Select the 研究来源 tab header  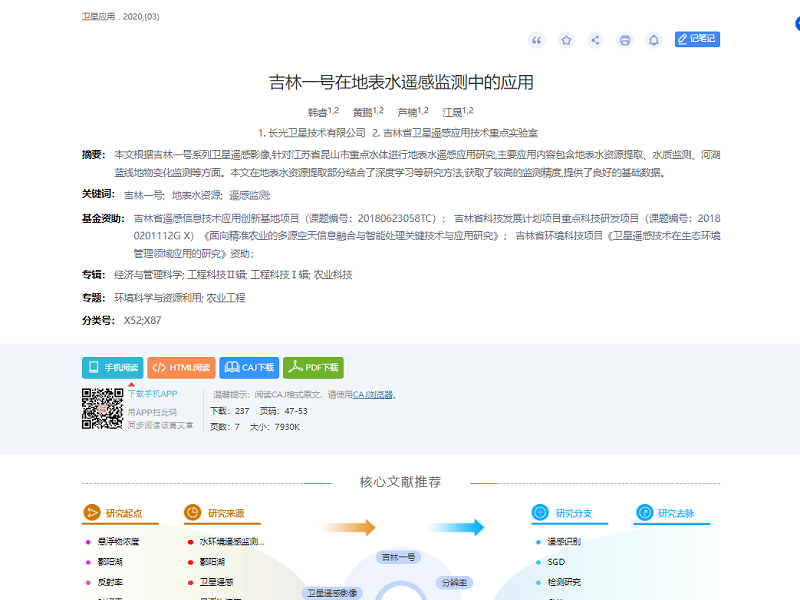[x=222, y=514]
